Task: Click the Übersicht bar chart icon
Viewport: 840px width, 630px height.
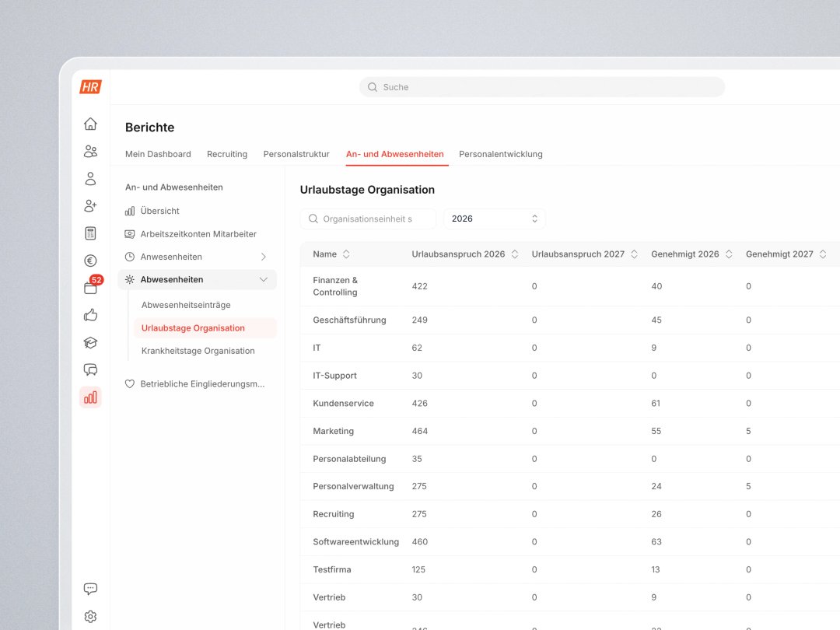Action: tap(130, 211)
